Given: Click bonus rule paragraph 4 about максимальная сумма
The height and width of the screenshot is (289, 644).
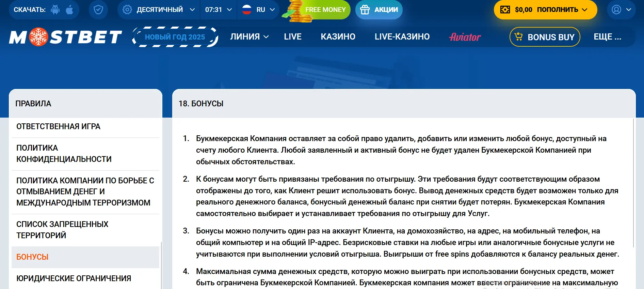Looking at the screenshot, I should [x=407, y=277].
